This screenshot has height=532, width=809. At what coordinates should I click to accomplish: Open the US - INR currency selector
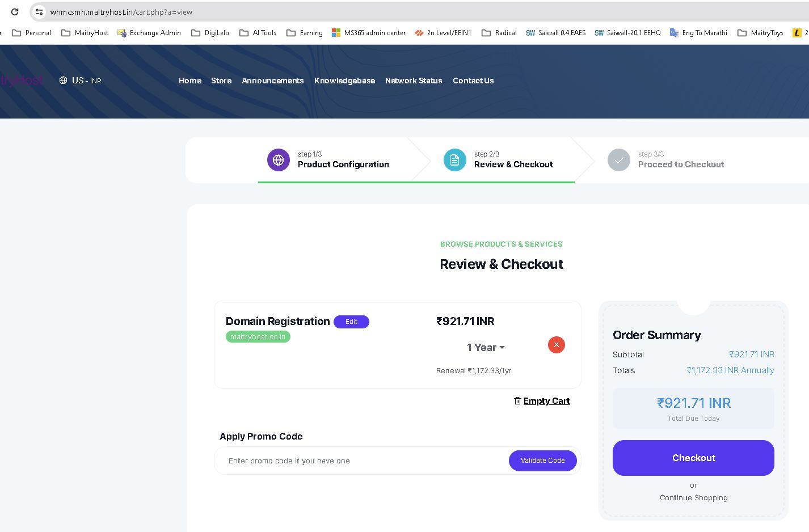[81, 81]
